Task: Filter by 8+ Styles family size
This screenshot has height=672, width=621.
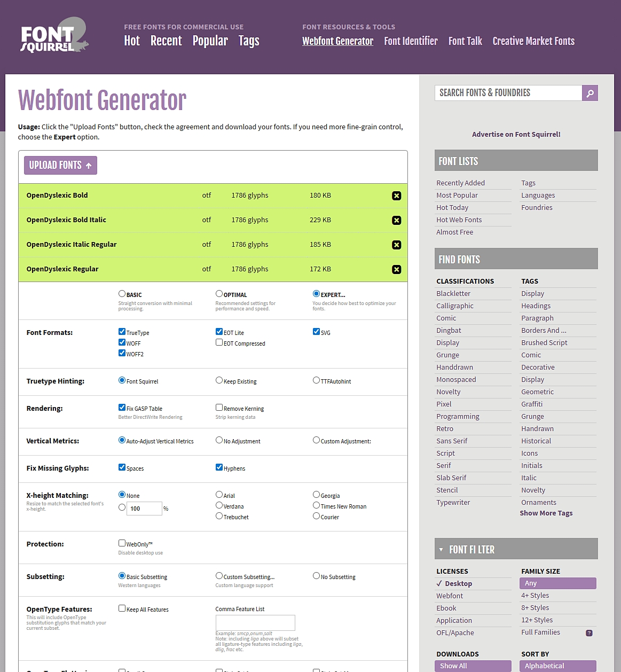Action: [535, 607]
